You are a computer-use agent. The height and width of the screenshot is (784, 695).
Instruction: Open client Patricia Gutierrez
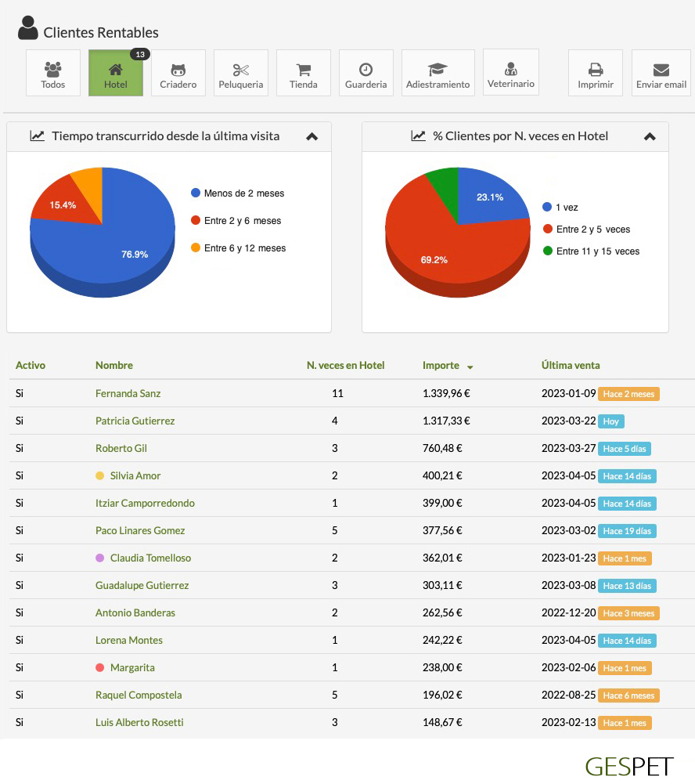(x=135, y=421)
